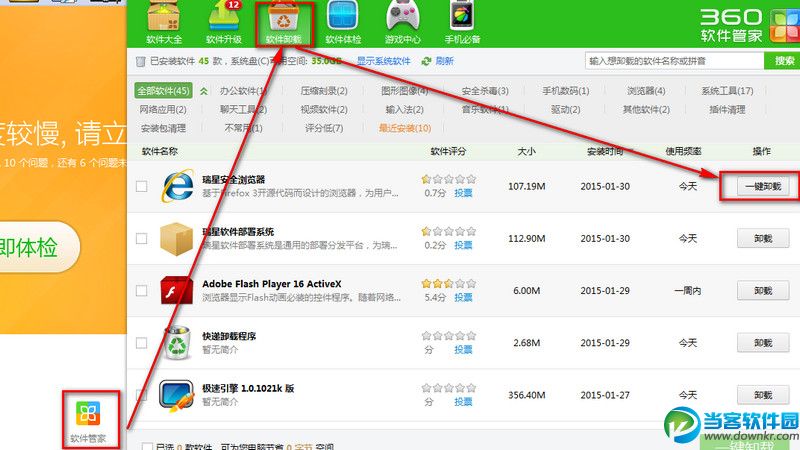Click the trash icon beside 已安装软件

point(141,62)
